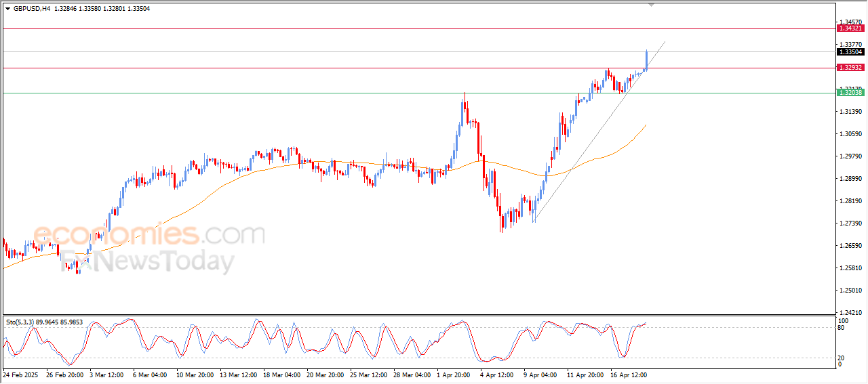
Task: Click the 80 level on stochastic scale
Action: (842, 328)
